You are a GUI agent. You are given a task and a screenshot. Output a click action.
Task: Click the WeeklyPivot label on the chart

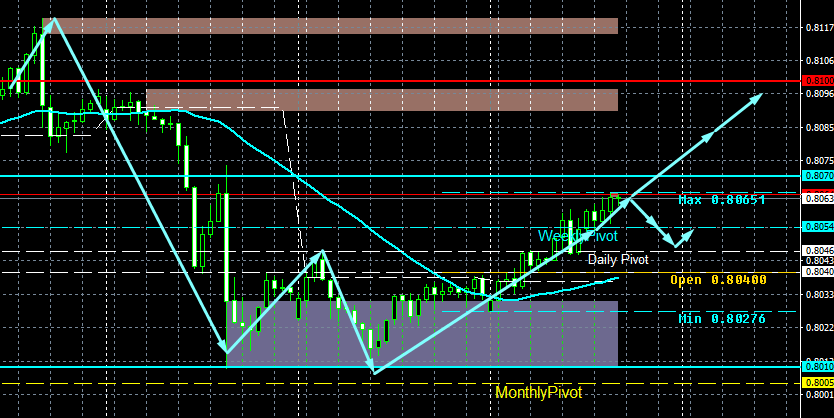pos(578,236)
